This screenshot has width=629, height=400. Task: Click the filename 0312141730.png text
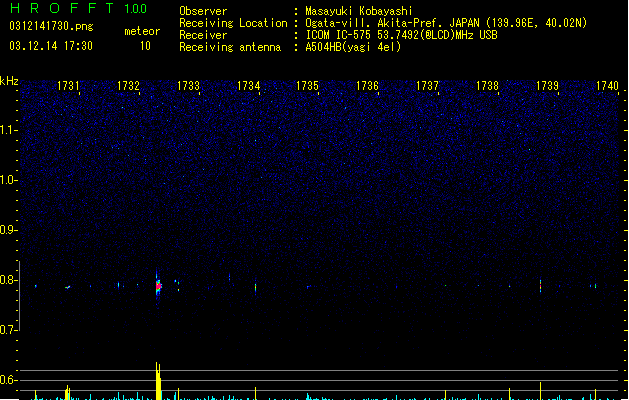(51, 26)
